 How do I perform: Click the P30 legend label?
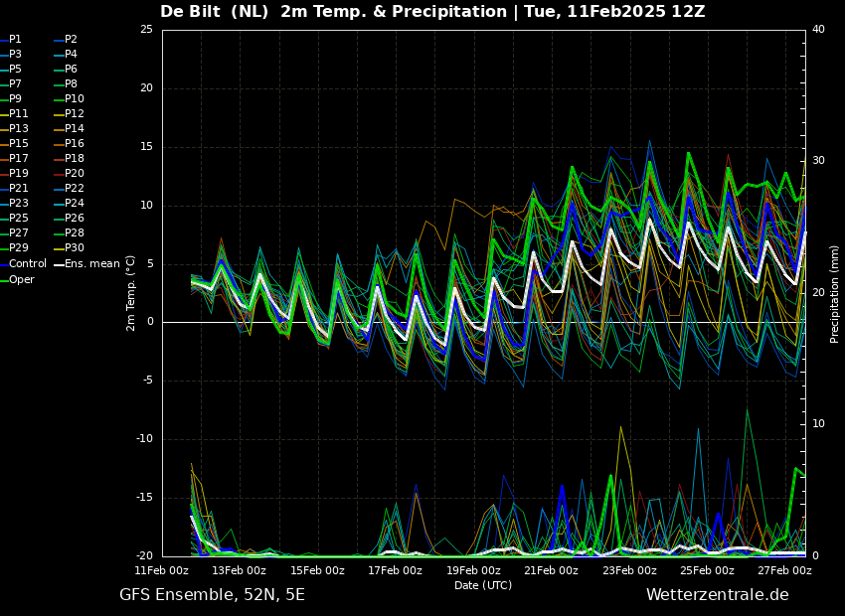tap(75, 247)
